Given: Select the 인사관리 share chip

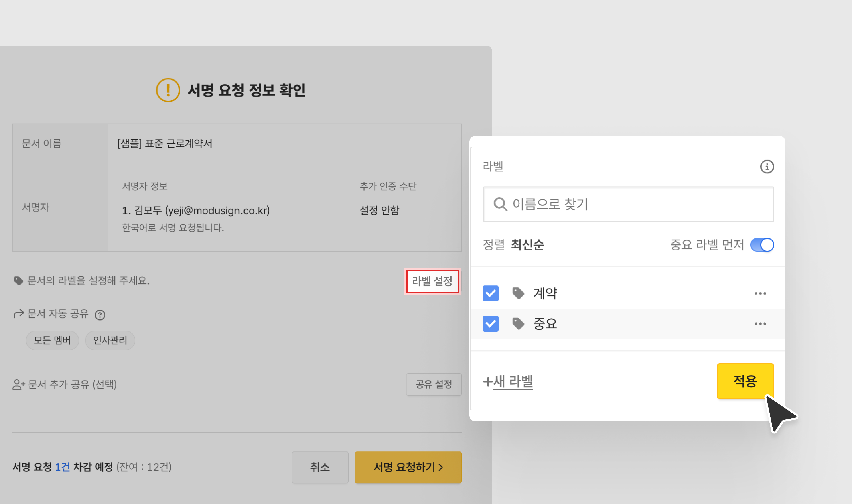Looking at the screenshot, I should point(110,340).
